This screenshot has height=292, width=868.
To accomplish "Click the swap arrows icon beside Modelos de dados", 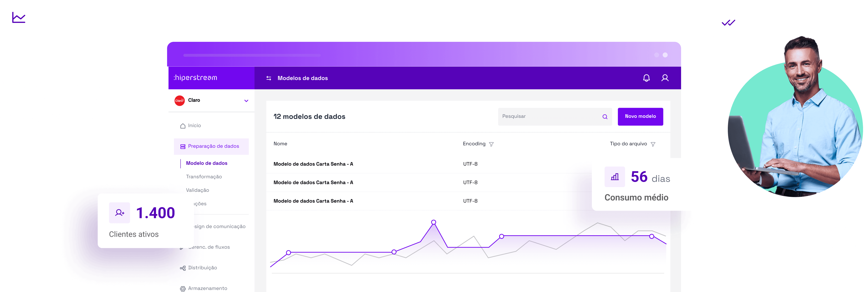I will click(x=269, y=78).
